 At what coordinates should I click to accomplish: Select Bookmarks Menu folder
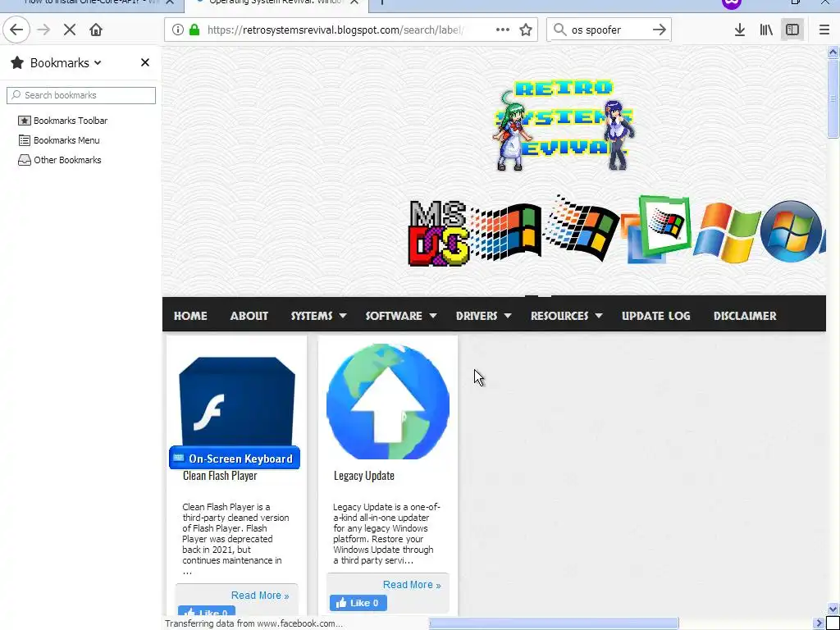[59, 140]
